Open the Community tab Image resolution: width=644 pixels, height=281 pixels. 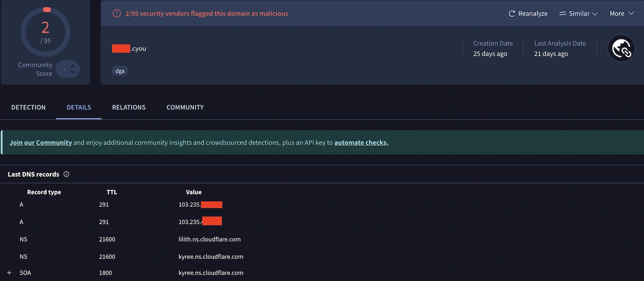pyautogui.click(x=185, y=107)
